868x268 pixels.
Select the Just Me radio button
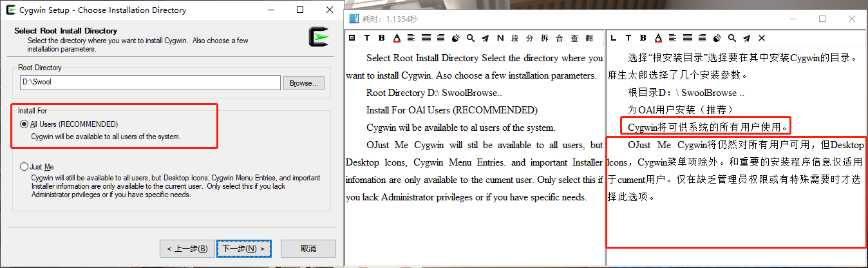click(x=24, y=166)
